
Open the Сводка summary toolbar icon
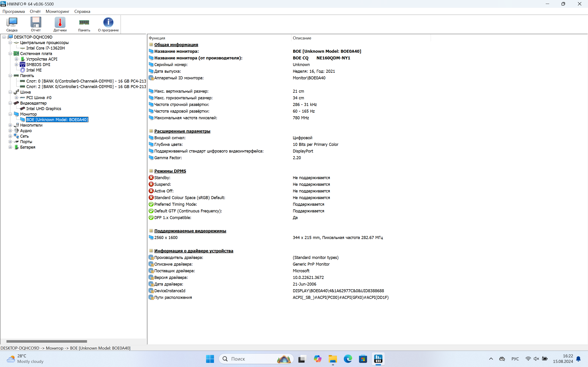coord(12,24)
